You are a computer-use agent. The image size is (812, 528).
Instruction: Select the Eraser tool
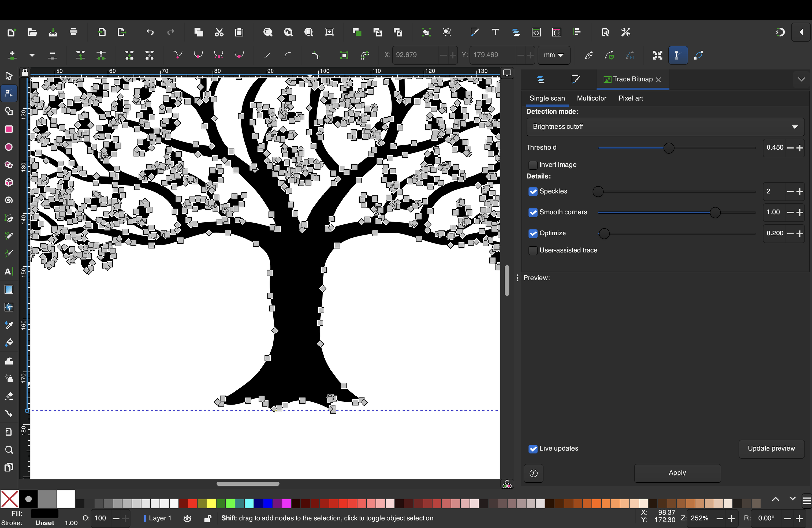8,396
